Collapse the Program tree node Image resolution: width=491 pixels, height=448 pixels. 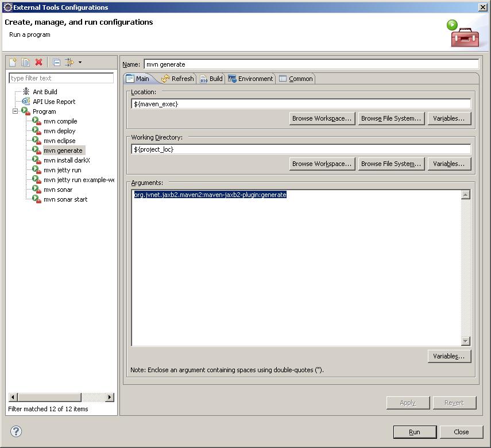point(16,111)
